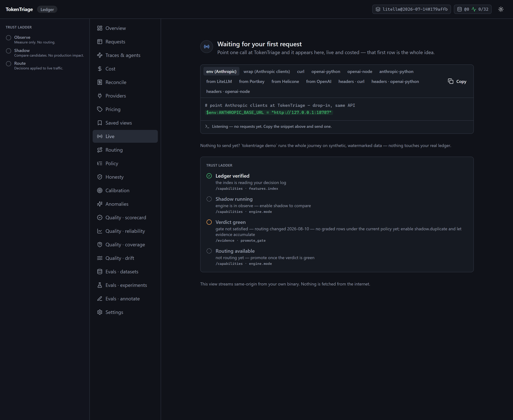Click the Ledger badge next to TokenTriage
The height and width of the screenshot is (420, 513).
[x=47, y=9]
